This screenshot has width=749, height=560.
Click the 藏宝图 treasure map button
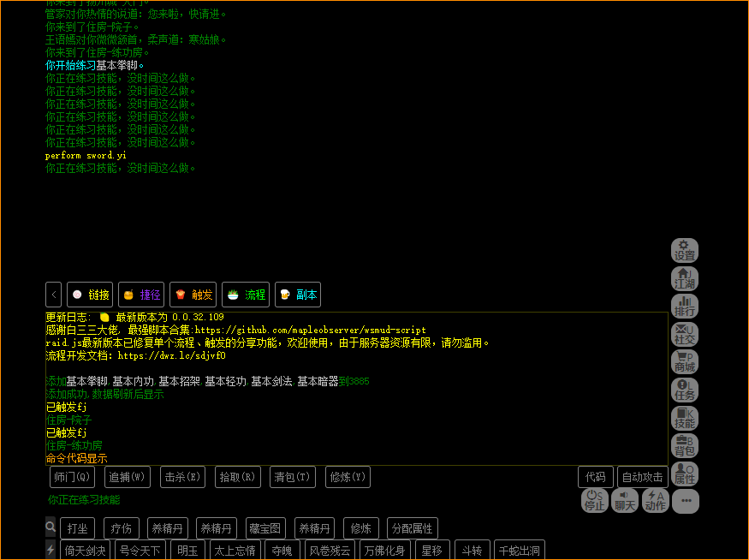click(265, 528)
